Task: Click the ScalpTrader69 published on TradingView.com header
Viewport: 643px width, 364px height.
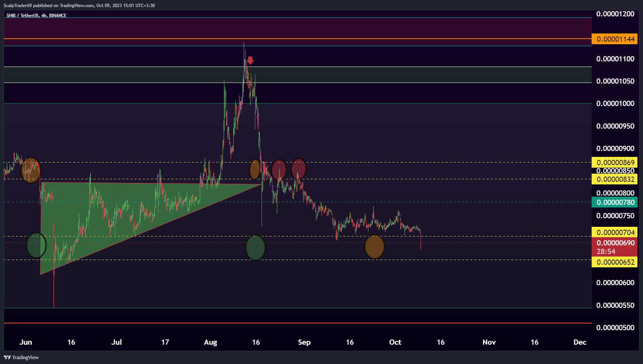Action: pyautogui.click(x=79, y=5)
